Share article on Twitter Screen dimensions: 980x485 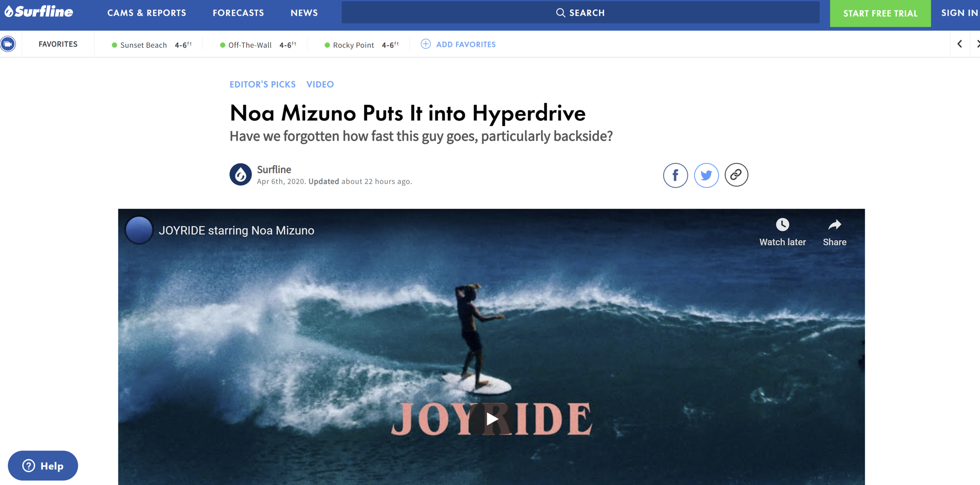706,175
